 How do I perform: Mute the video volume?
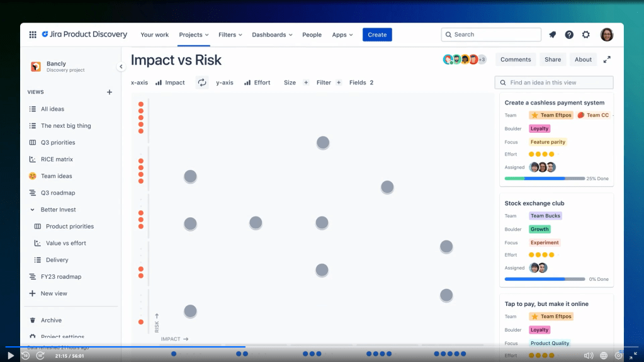(x=589, y=356)
